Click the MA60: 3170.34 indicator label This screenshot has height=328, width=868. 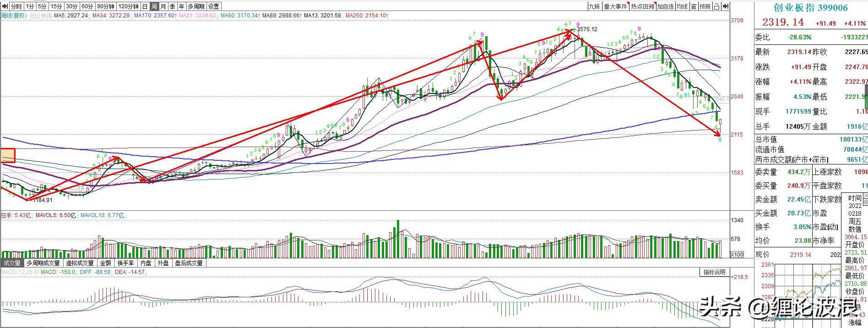pos(240,16)
